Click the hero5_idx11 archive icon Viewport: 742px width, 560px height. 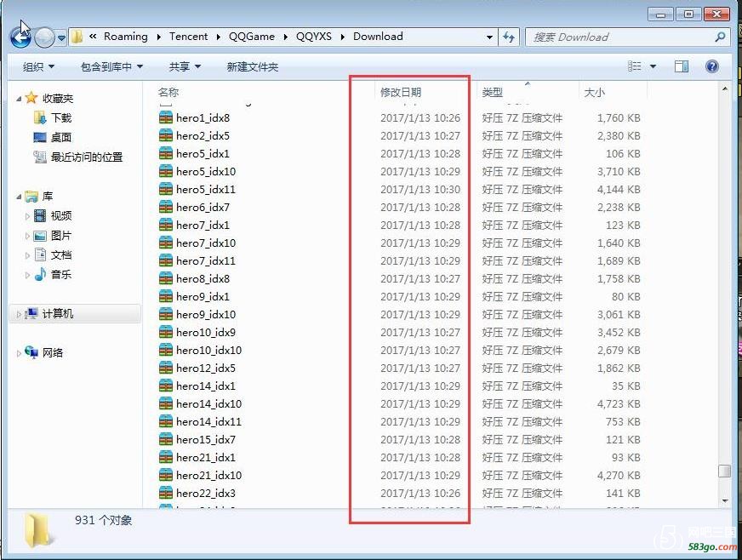pyautogui.click(x=166, y=189)
